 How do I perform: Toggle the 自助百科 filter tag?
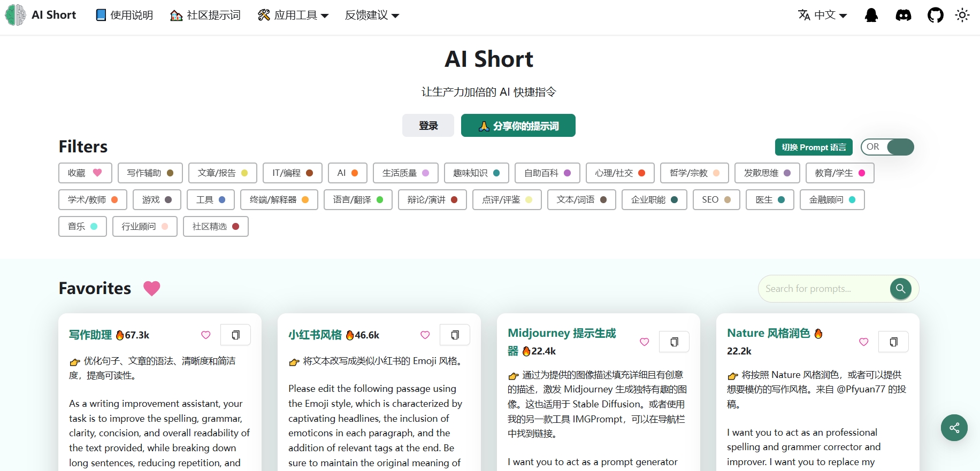pyautogui.click(x=547, y=173)
